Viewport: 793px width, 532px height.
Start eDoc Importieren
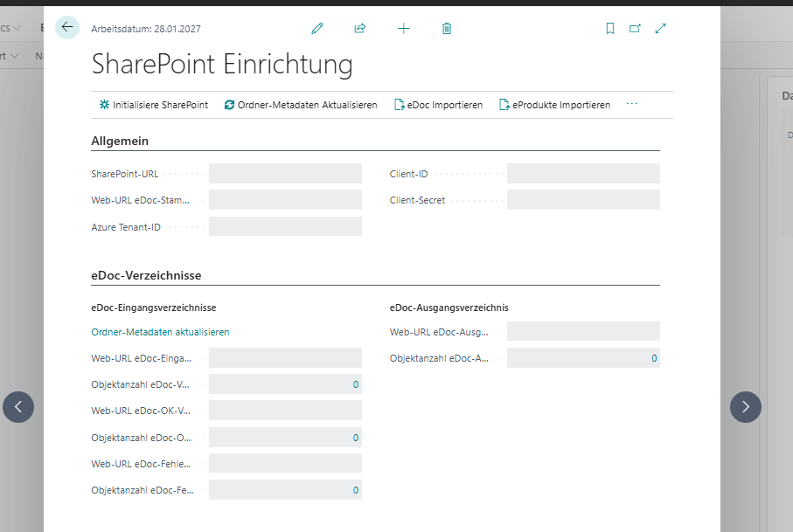tap(442, 104)
